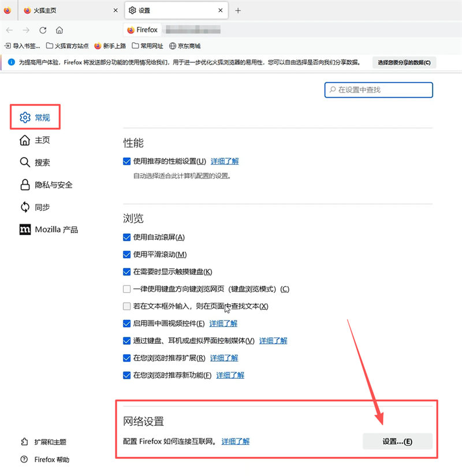The image size is (462, 476).
Task: Disable 使用平滑滚动 option
Action: (126, 254)
